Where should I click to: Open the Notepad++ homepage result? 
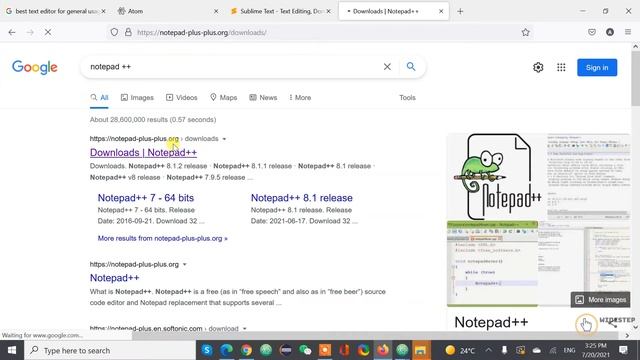point(114,278)
